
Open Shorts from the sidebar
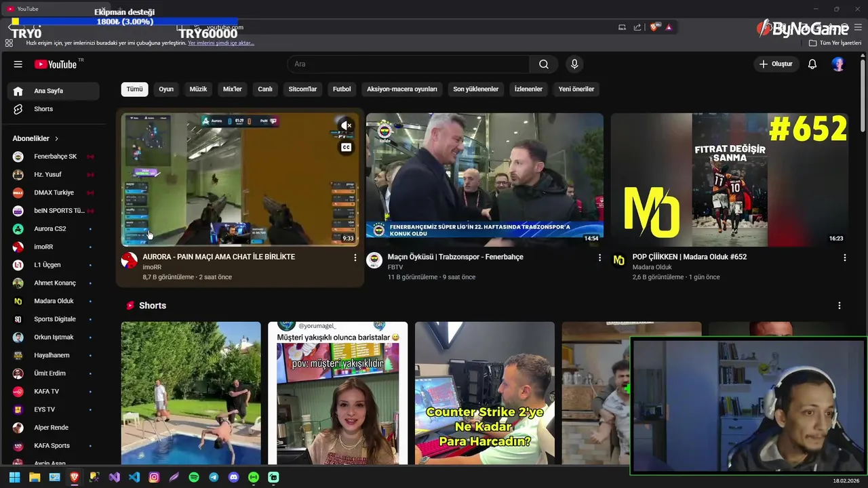pyautogui.click(x=54, y=109)
